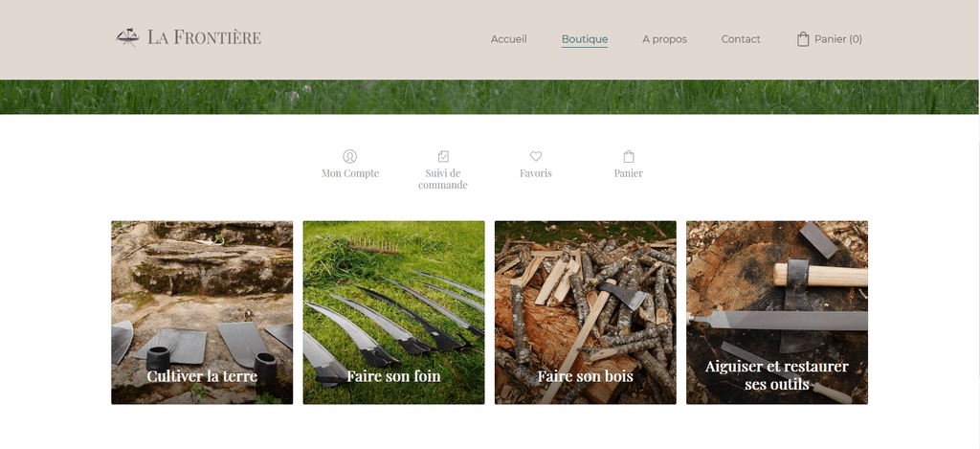The width and height of the screenshot is (980, 449).
Task: Click the La Frontière crossed tools logo icon
Action: (x=127, y=37)
